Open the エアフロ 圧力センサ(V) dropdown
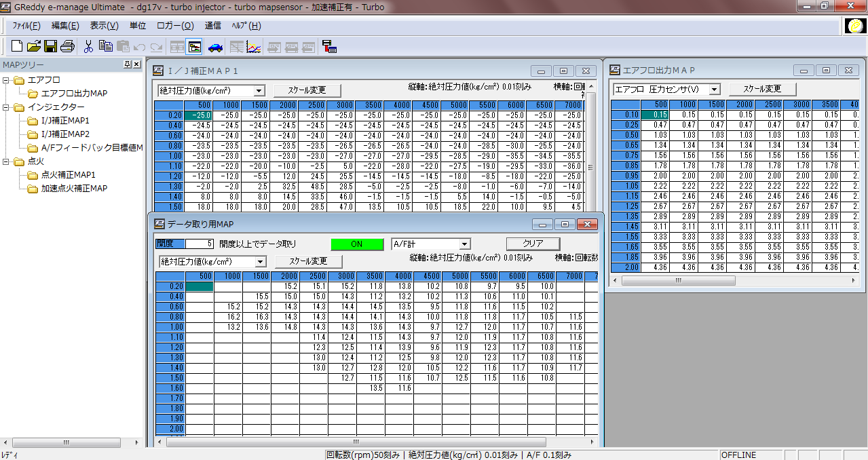The image size is (868, 460). [714, 90]
